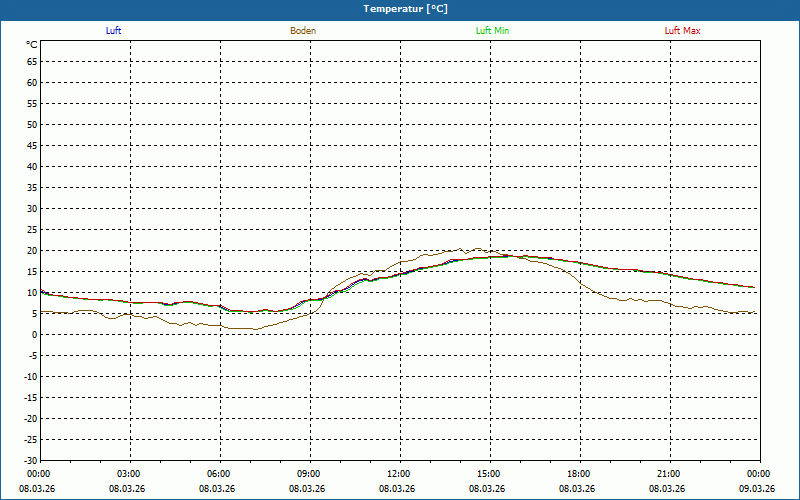800x500 pixels.
Task: Click the 'Luft Min' legend label
Action: coord(492,31)
